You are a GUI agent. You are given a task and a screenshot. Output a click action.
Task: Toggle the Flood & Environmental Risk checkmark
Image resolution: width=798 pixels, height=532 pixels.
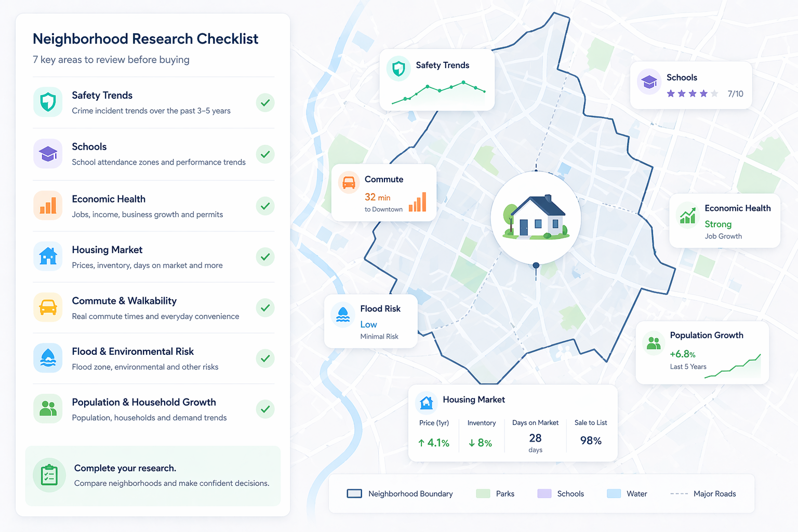tap(265, 358)
